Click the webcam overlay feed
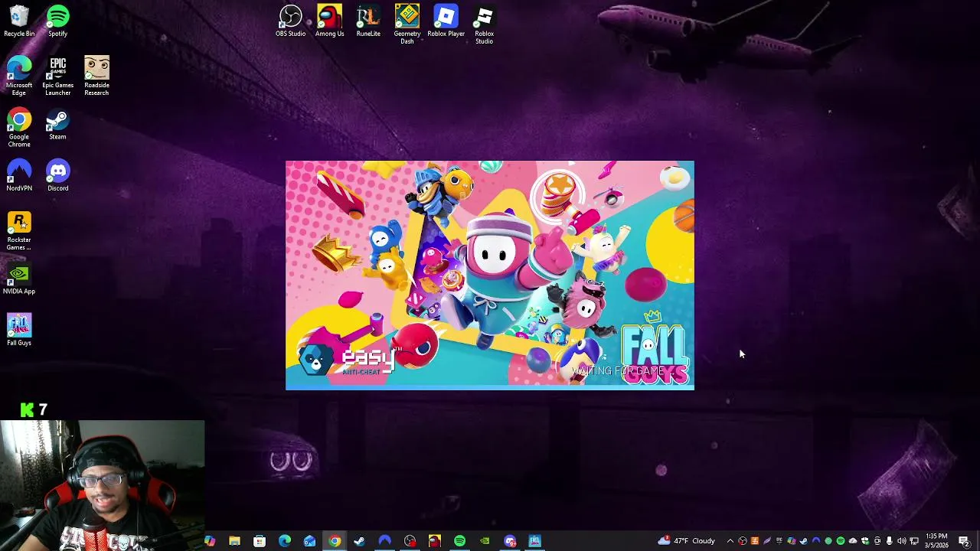 pyautogui.click(x=103, y=485)
